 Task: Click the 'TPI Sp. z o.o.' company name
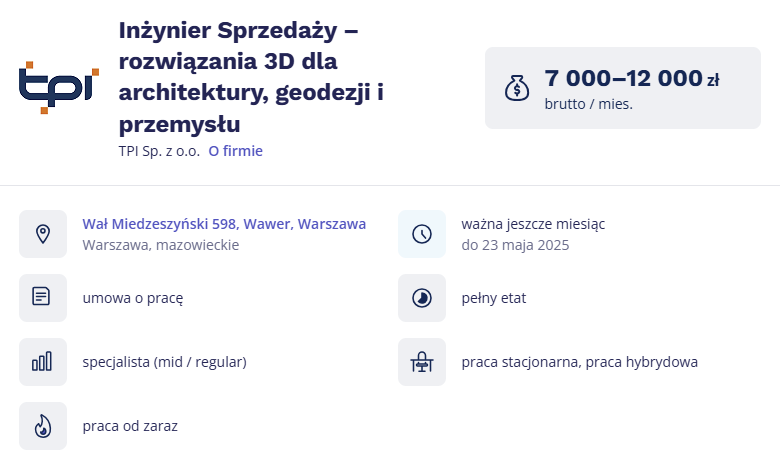coord(159,151)
